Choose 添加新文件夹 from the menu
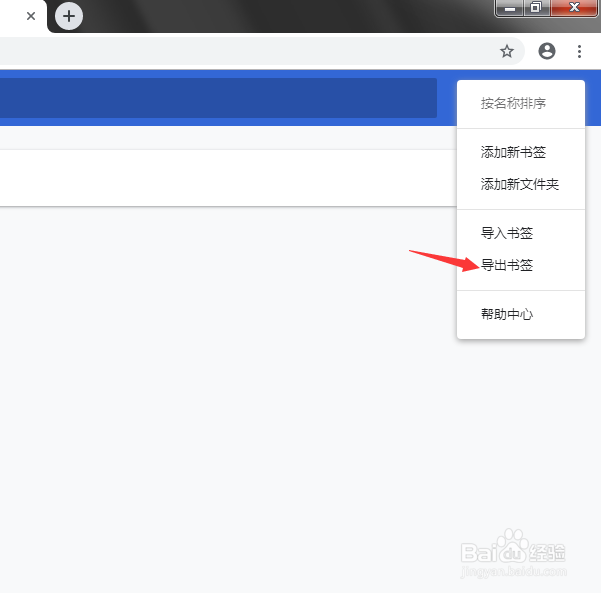The width and height of the screenshot is (601, 593). [x=521, y=184]
